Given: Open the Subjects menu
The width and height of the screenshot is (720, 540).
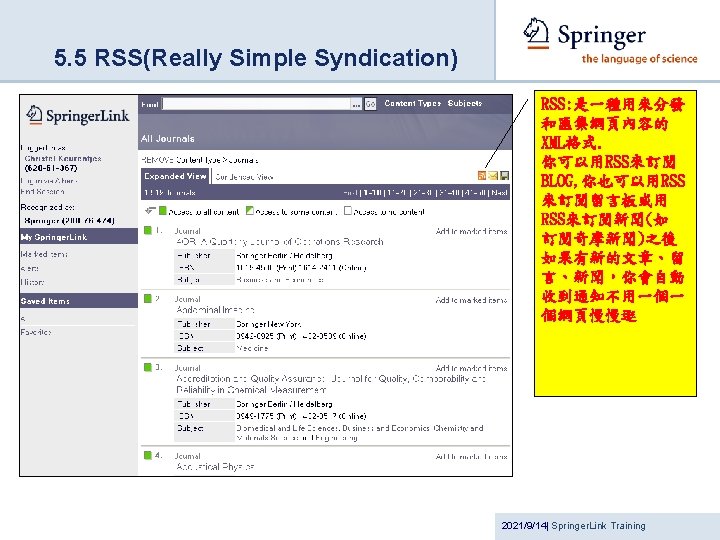Looking at the screenshot, I should click(465, 103).
